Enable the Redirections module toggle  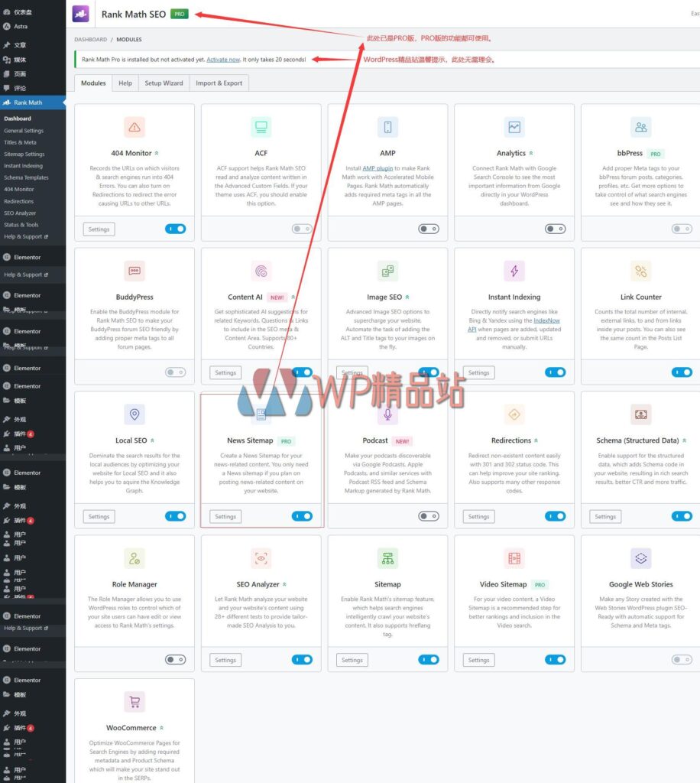556,516
